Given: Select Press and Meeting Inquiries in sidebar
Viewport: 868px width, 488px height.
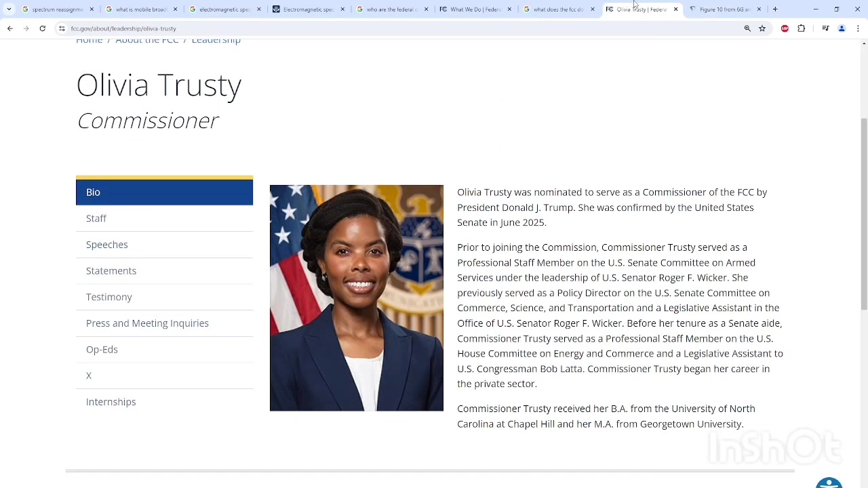Looking at the screenshot, I should [147, 323].
